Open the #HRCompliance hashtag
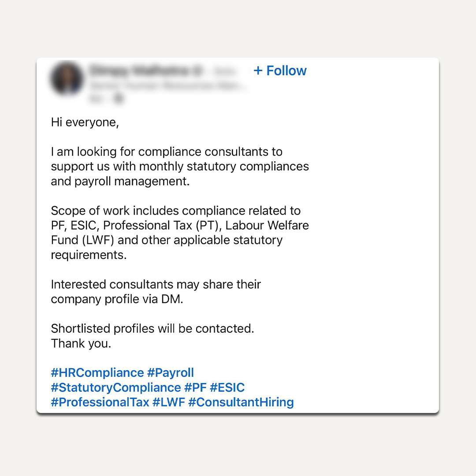This screenshot has width=476, height=476. point(97,373)
